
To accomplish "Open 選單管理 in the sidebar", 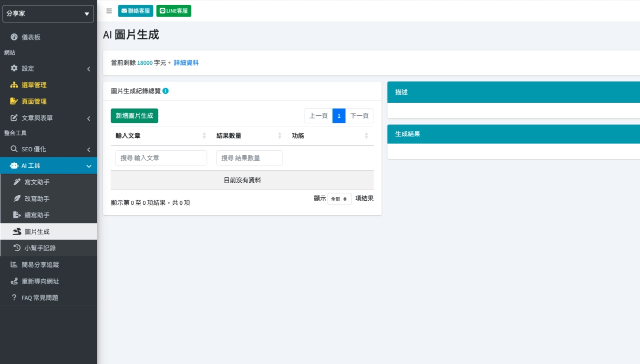I will [x=48, y=85].
